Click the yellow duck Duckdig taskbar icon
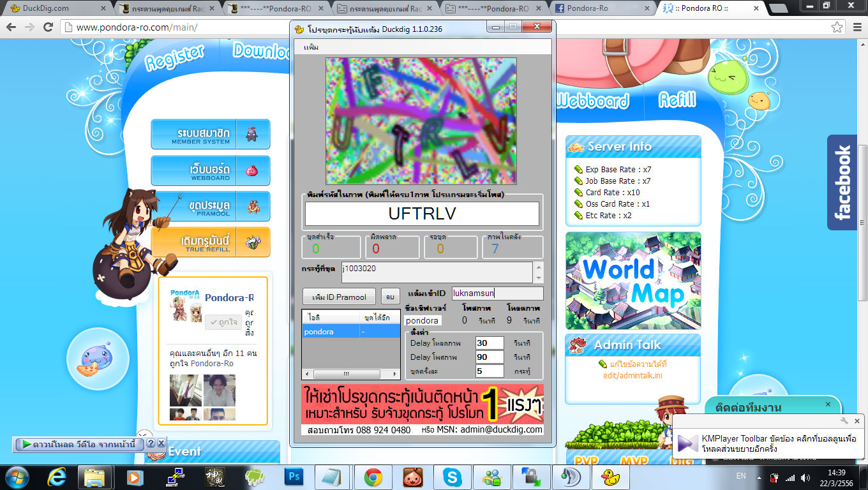Image resolution: width=868 pixels, height=490 pixels. (611, 477)
